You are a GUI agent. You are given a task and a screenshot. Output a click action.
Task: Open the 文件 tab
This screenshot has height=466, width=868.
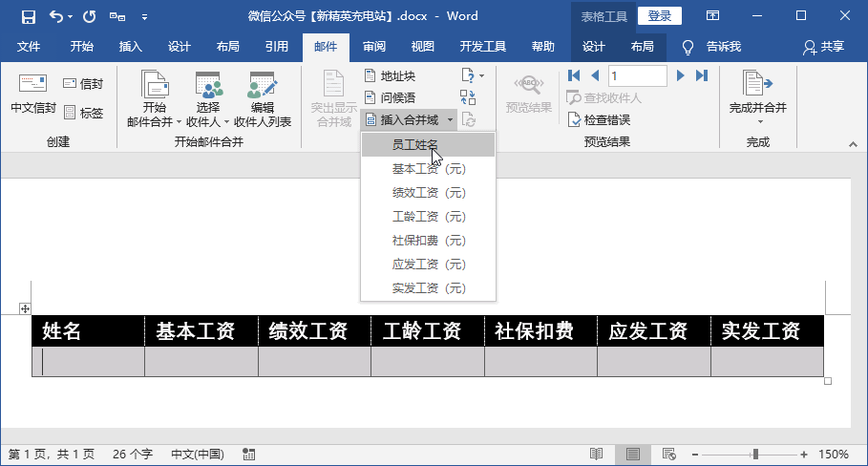[x=29, y=47]
